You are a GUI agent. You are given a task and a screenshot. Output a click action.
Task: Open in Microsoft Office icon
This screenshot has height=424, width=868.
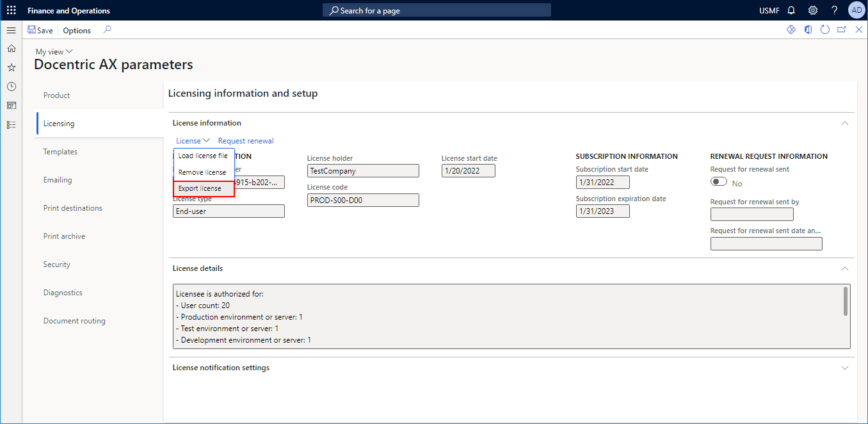tap(808, 30)
